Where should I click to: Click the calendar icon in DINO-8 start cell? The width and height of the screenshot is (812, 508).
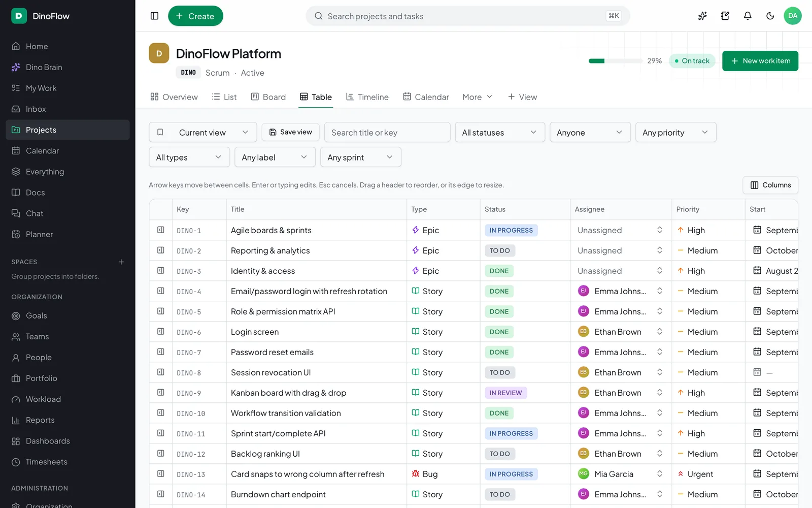(757, 372)
